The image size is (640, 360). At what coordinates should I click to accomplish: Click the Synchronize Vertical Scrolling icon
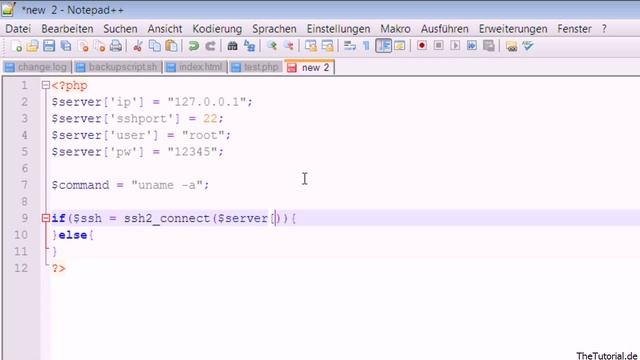pyautogui.click(x=311, y=46)
